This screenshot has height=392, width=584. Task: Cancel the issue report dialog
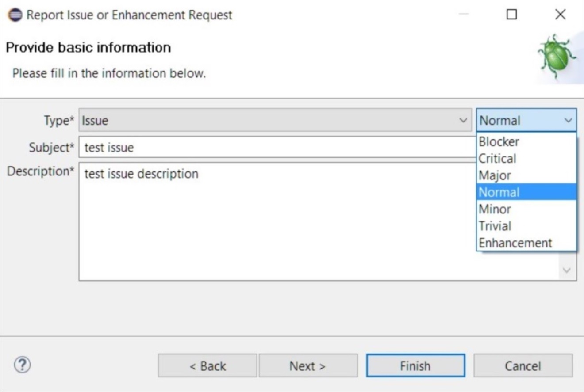pos(523,365)
